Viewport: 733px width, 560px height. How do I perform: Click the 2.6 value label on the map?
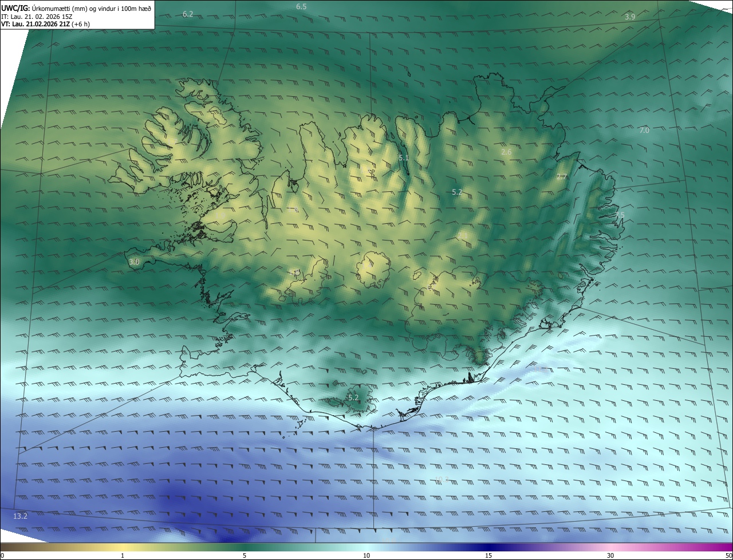[x=506, y=152]
